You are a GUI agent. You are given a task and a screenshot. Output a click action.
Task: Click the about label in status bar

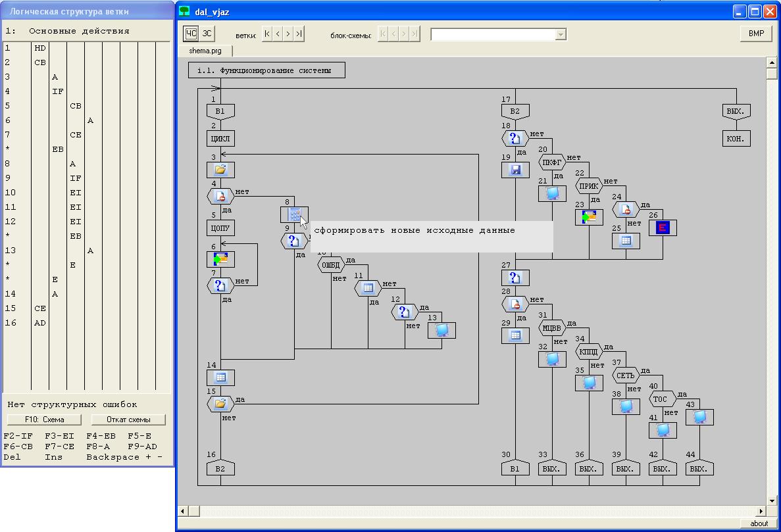coord(759,523)
